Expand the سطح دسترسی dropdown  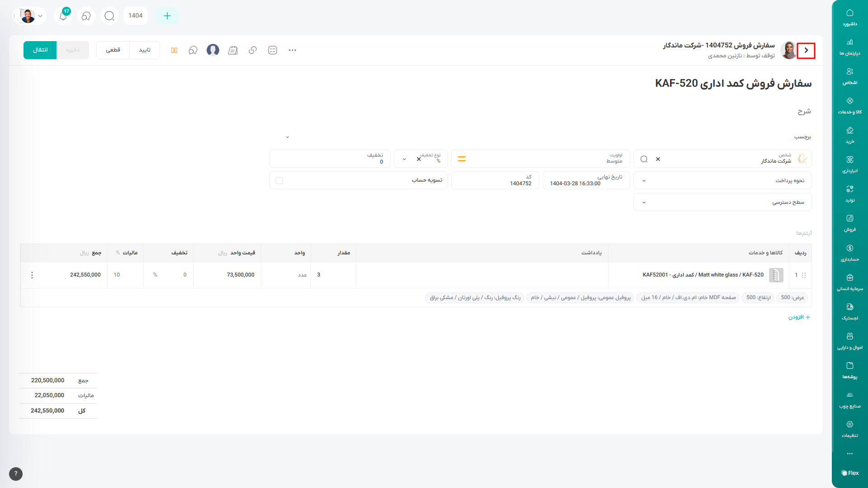644,202
